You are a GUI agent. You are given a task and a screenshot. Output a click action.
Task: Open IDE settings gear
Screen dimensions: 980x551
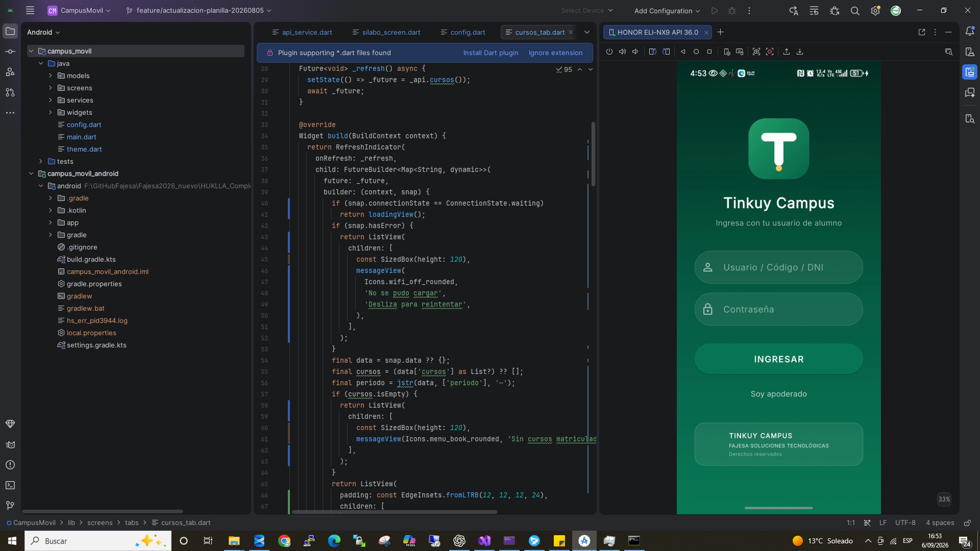point(875,11)
